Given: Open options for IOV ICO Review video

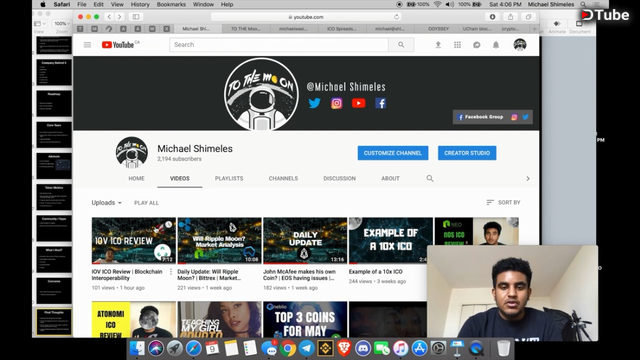Looking at the screenshot, I should pos(171,272).
